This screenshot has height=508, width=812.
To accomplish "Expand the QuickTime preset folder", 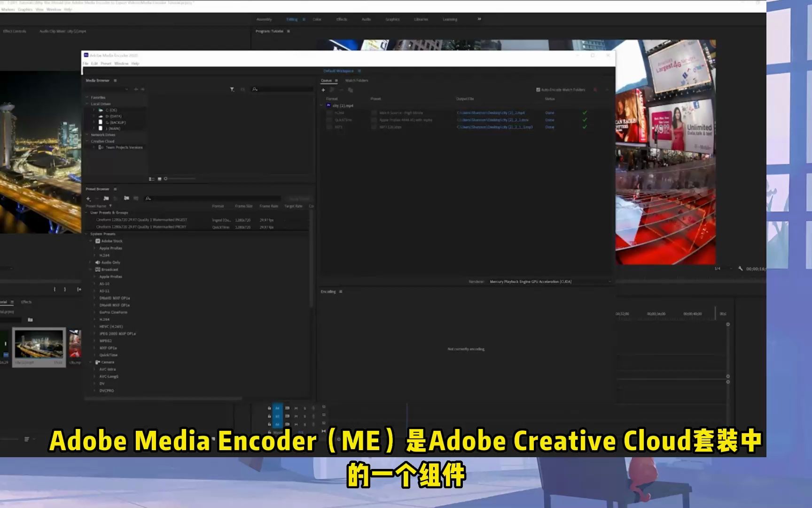I will coord(94,355).
